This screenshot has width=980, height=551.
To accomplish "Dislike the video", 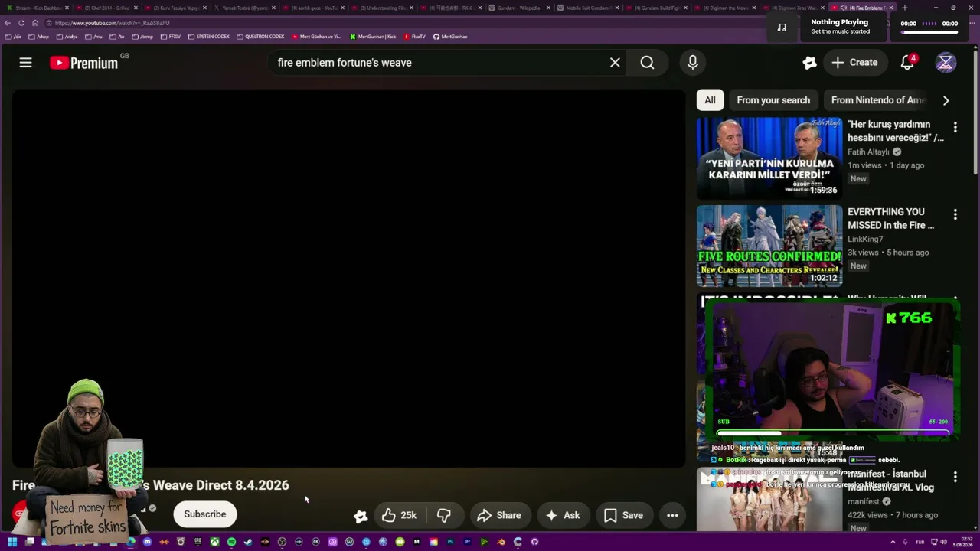I will coord(443,515).
